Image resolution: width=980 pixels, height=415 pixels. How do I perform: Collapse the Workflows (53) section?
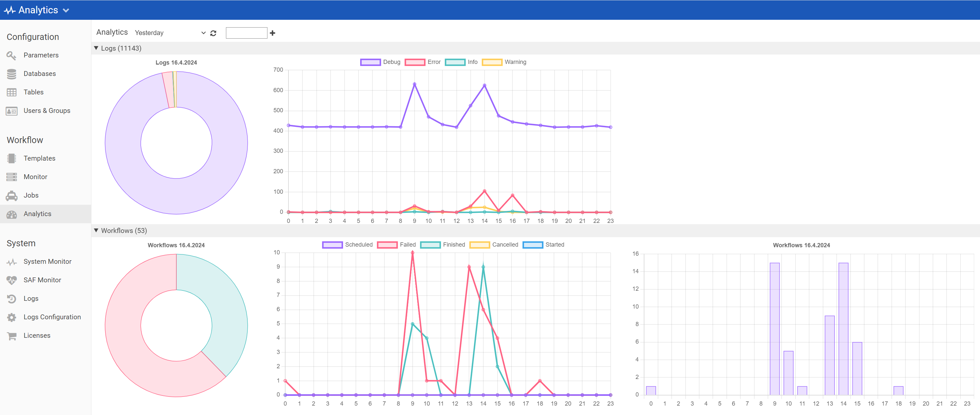click(96, 231)
